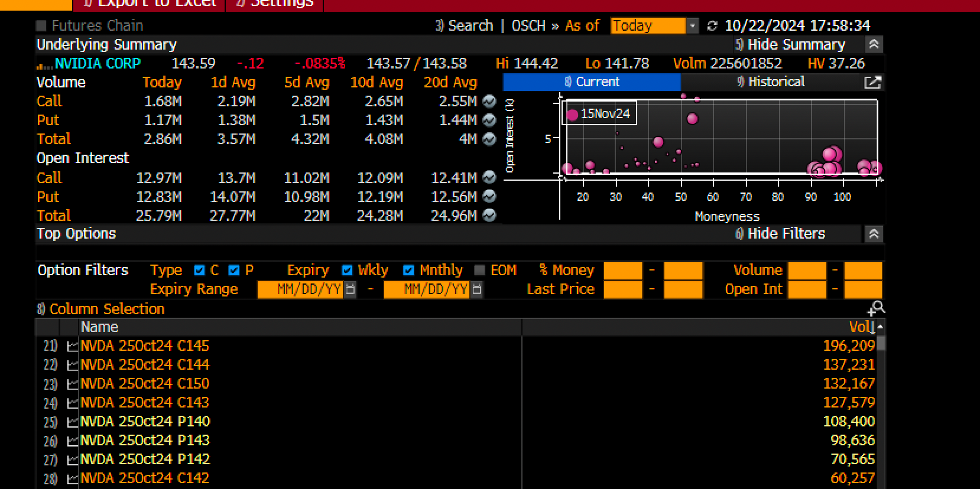Open chart icon for NVDA 25Oct24 C144
980x489 pixels.
[73, 366]
